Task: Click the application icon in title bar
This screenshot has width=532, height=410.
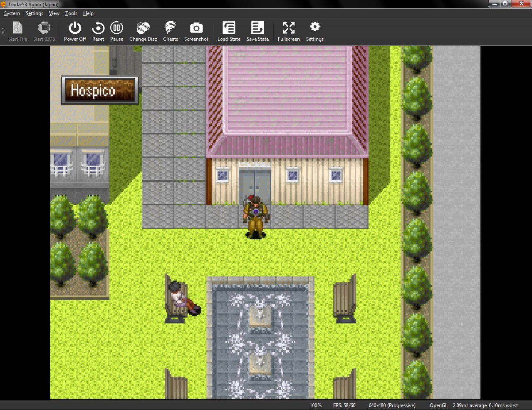Action: pyautogui.click(x=4, y=4)
